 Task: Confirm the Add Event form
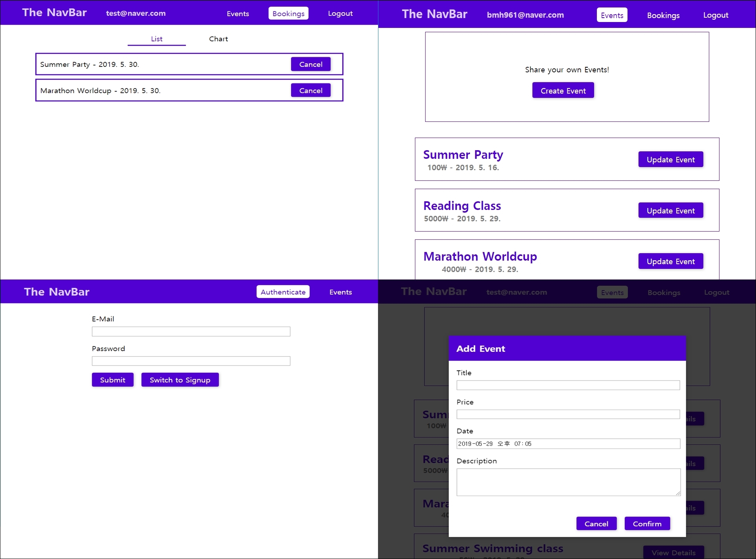tap(647, 523)
